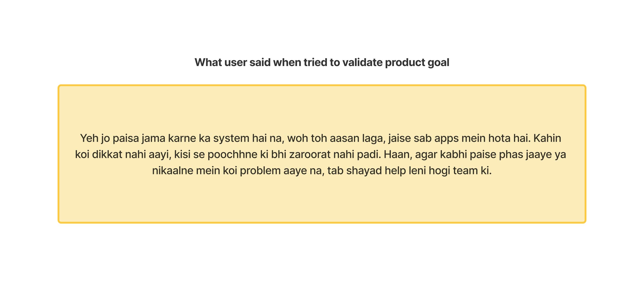
Task: Select the closing words 'team ki.'
Action: coord(472,171)
